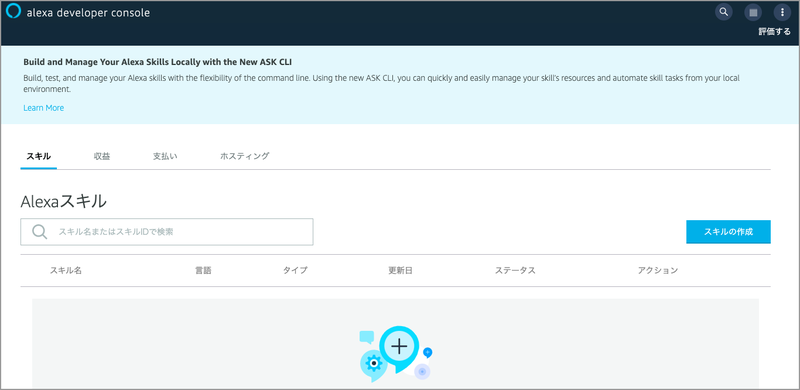Viewport: 800px width, 390px height.
Task: Click the magnifier icon in skill search box
Action: tap(40, 232)
